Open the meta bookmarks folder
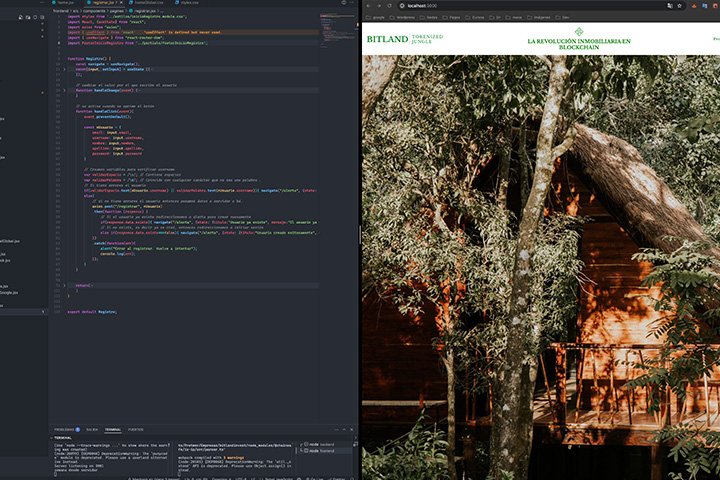Screen dimensions: 720x480 [514, 17]
